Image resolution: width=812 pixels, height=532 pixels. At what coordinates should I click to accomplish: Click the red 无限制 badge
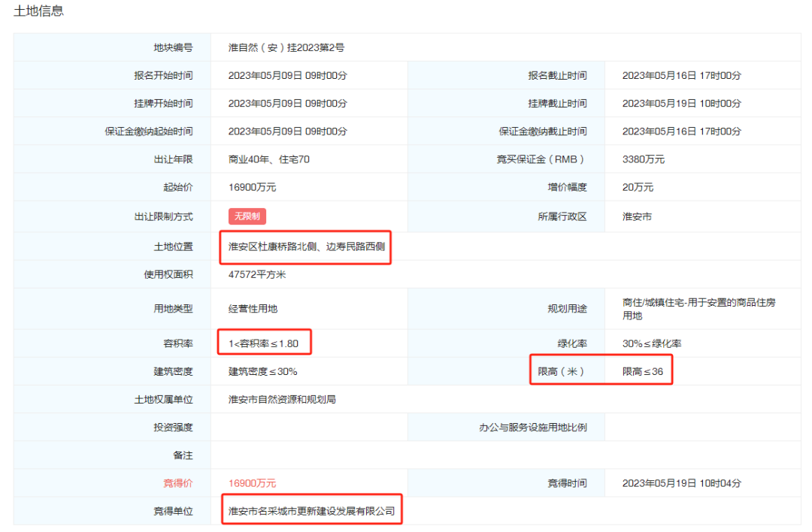[247, 216]
